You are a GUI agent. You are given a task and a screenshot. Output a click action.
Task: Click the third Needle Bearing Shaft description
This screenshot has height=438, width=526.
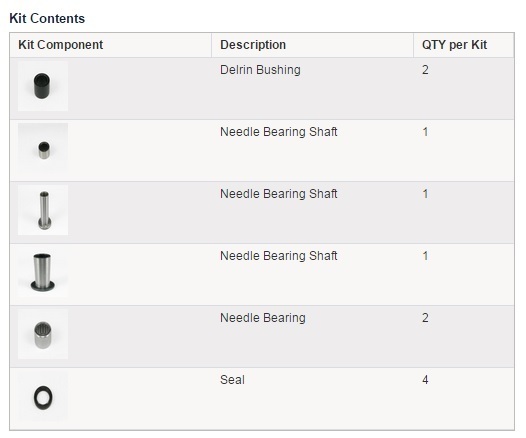point(278,256)
